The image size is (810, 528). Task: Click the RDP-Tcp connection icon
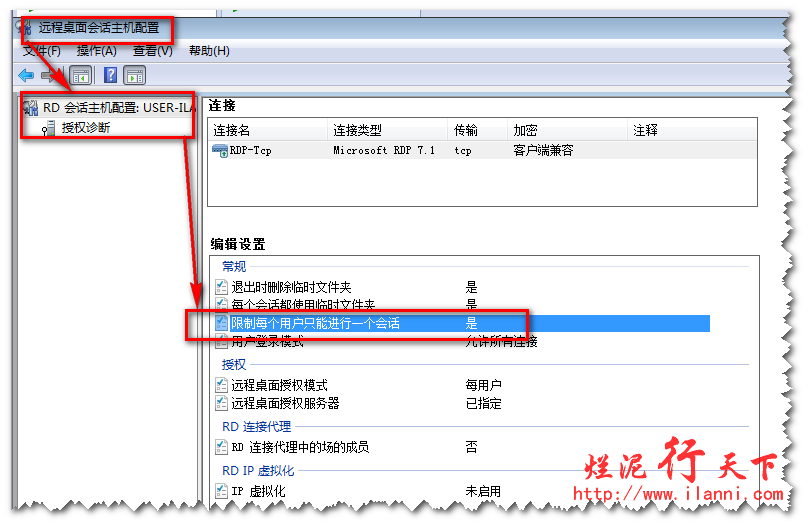tap(220, 150)
